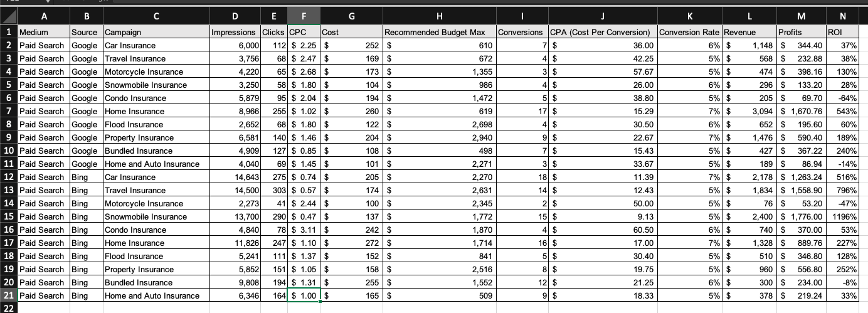The height and width of the screenshot is (313, 868).
Task: Click the 'Revenue' header cell
Action: (749, 32)
